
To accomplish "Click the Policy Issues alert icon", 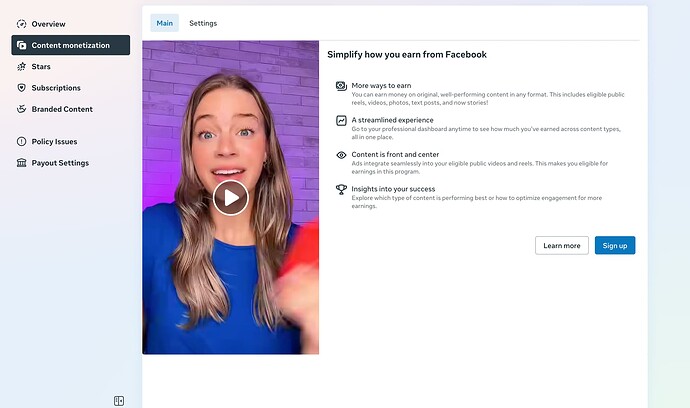I will click(x=22, y=141).
